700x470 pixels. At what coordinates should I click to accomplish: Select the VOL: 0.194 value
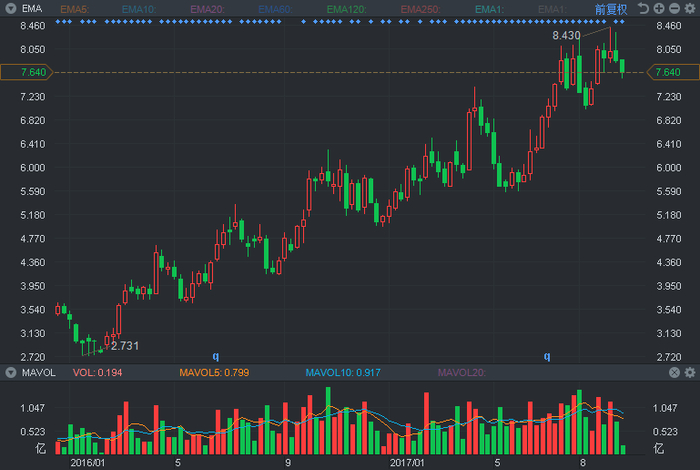coord(97,373)
